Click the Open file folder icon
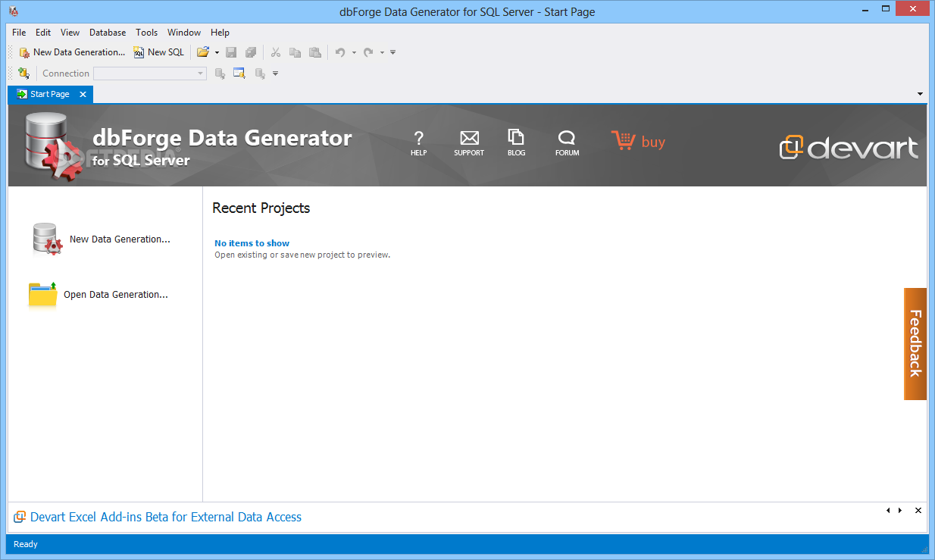 pos(202,52)
